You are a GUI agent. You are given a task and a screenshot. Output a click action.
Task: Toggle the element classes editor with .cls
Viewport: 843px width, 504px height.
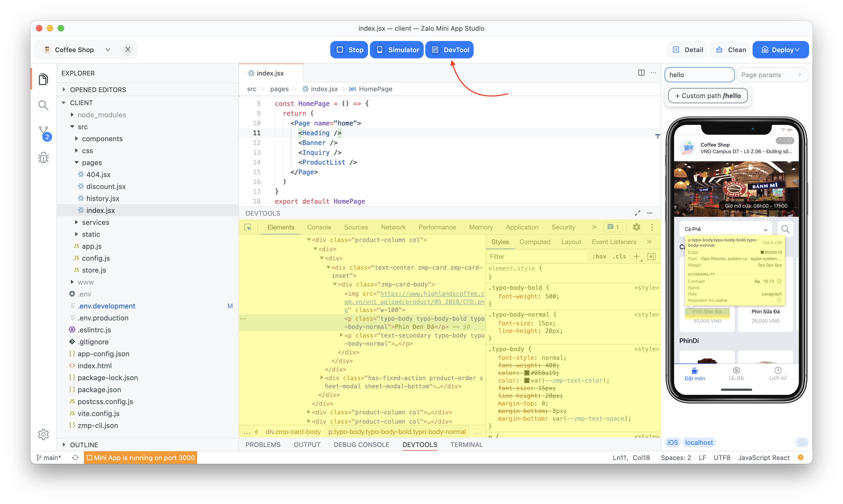(x=619, y=256)
